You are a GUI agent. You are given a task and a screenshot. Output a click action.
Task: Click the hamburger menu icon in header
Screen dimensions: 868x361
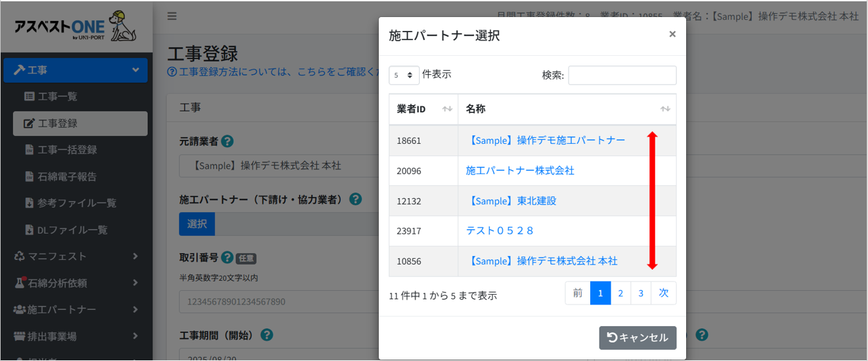pos(172,16)
